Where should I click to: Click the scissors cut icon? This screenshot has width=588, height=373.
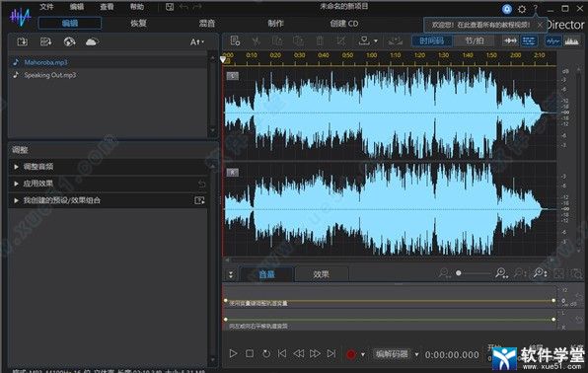257,40
